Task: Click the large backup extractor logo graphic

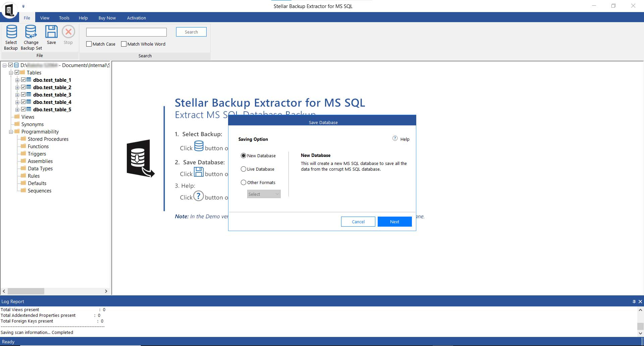Action: (141, 159)
